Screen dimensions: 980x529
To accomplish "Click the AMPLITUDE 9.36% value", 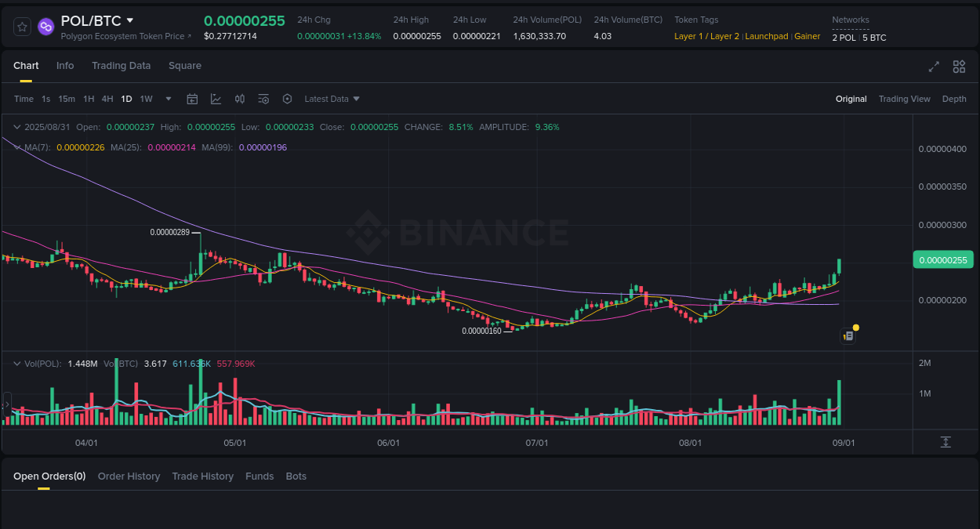I will 547,127.
